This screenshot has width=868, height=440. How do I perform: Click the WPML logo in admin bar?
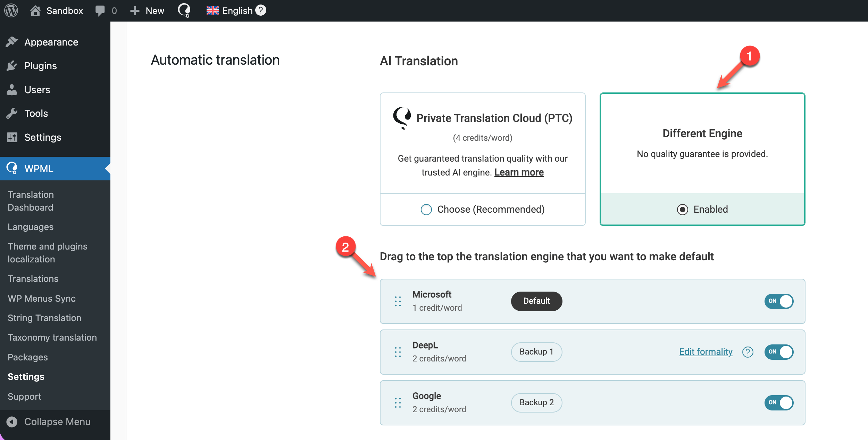184,10
